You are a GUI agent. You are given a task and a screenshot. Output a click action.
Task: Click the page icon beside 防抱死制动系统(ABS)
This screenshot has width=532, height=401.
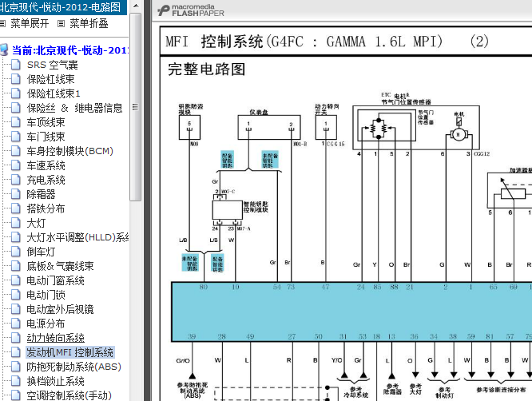16,367
